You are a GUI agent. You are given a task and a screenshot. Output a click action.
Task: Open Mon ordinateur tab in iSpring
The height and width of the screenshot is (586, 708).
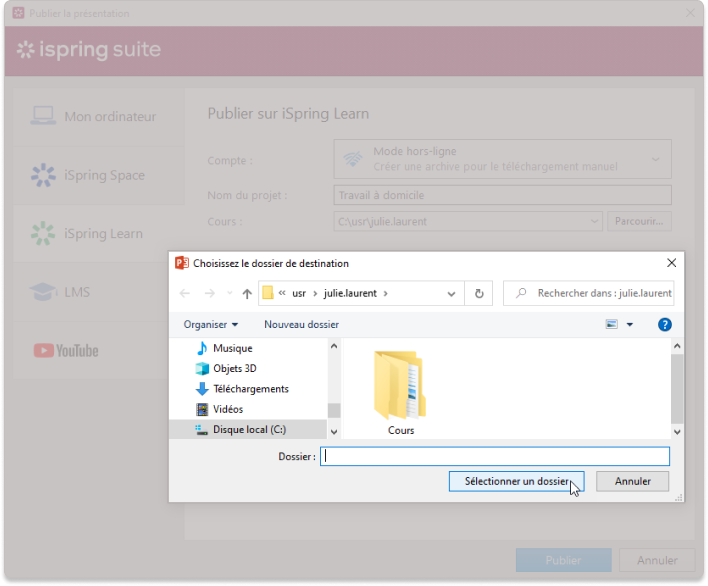[x=99, y=116]
